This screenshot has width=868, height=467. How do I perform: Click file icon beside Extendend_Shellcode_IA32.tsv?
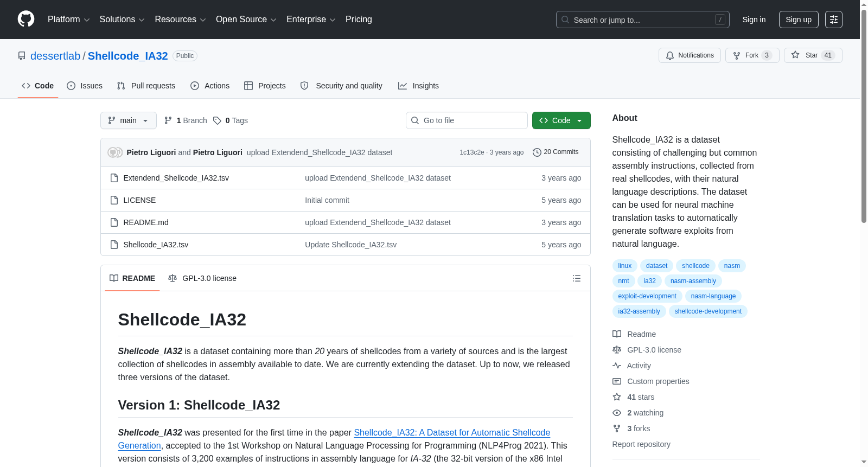pos(114,178)
